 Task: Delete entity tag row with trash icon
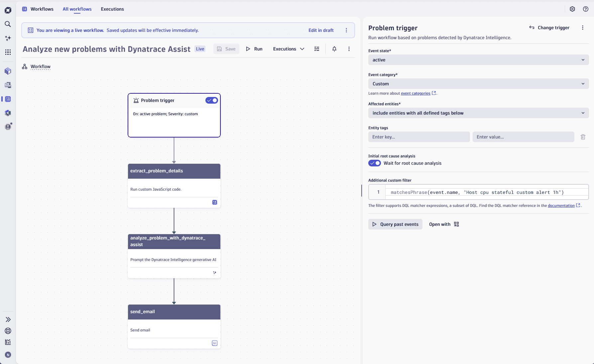coord(583,137)
